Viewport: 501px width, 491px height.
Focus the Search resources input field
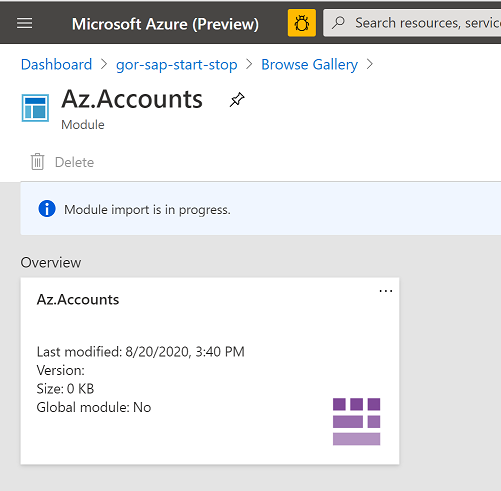click(x=412, y=23)
